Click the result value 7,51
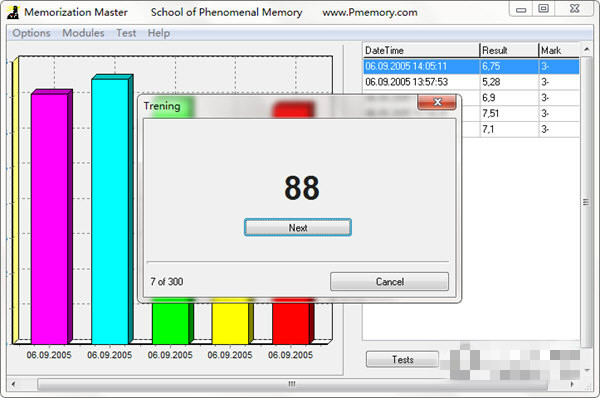 tap(491, 113)
